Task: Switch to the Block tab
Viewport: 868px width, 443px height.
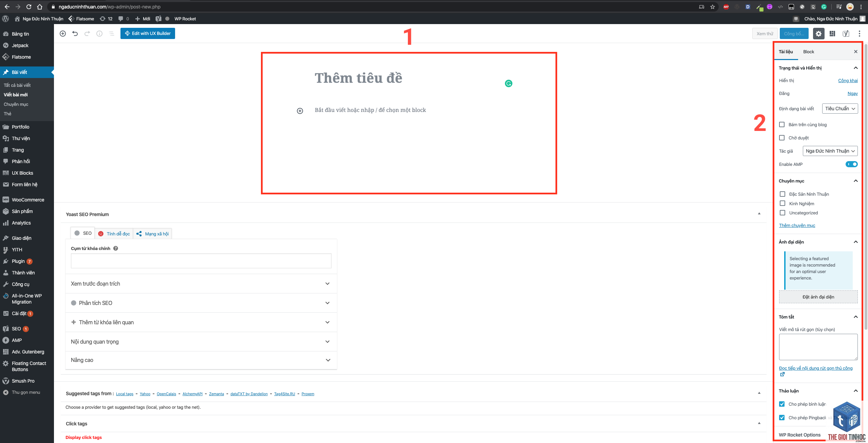Action: point(809,52)
